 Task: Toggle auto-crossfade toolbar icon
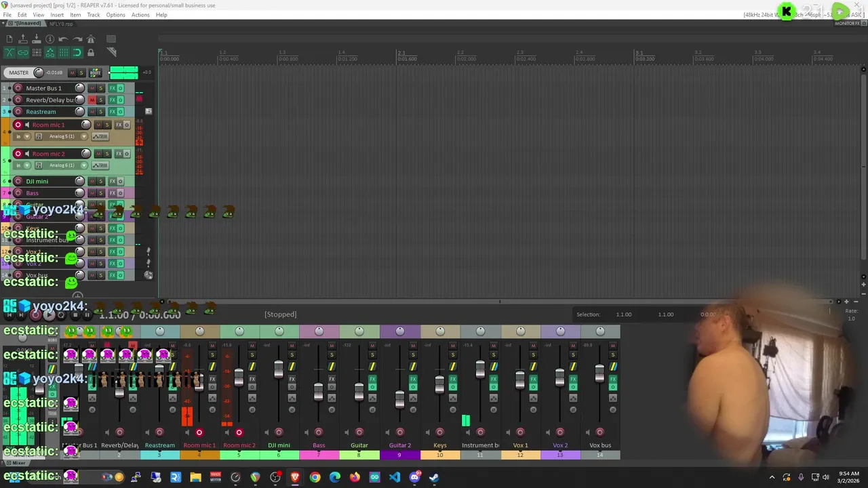9,52
